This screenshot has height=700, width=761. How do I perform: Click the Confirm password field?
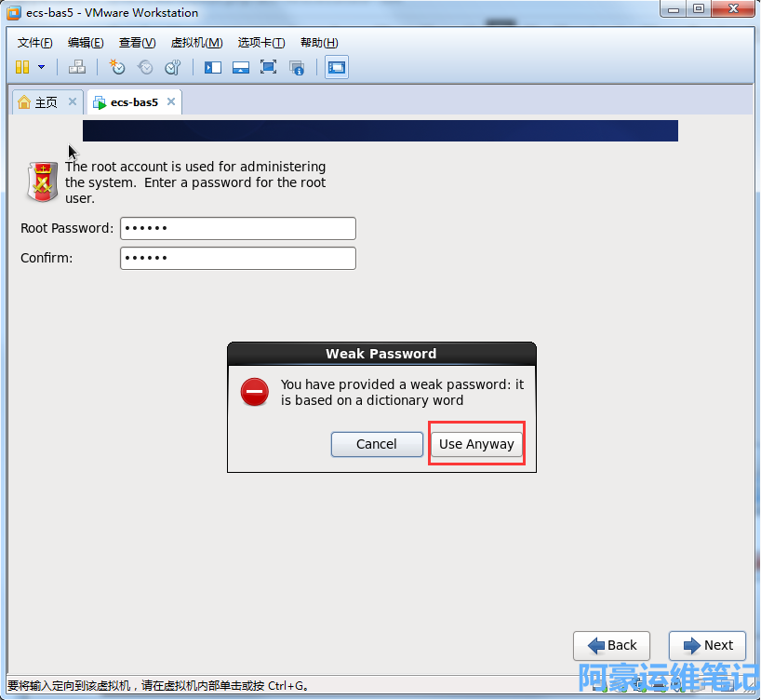click(x=238, y=258)
